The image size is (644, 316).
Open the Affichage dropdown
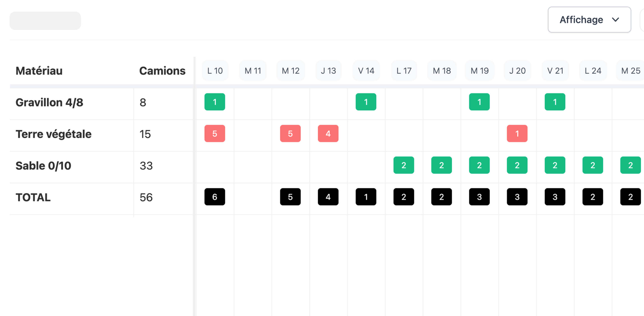pos(589,20)
